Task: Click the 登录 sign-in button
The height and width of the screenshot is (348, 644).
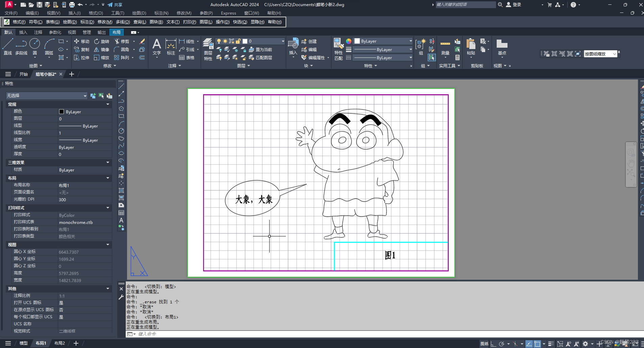Action: point(514,5)
